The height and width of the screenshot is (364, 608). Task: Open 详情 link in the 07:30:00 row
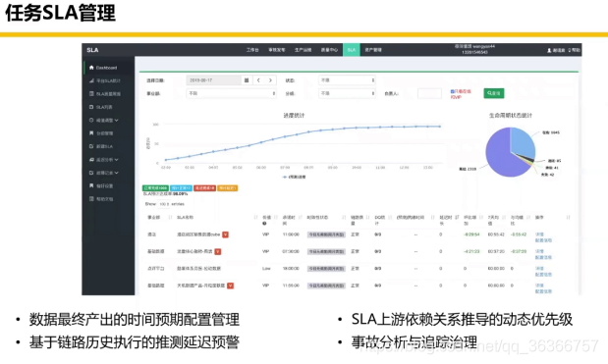[539, 251]
